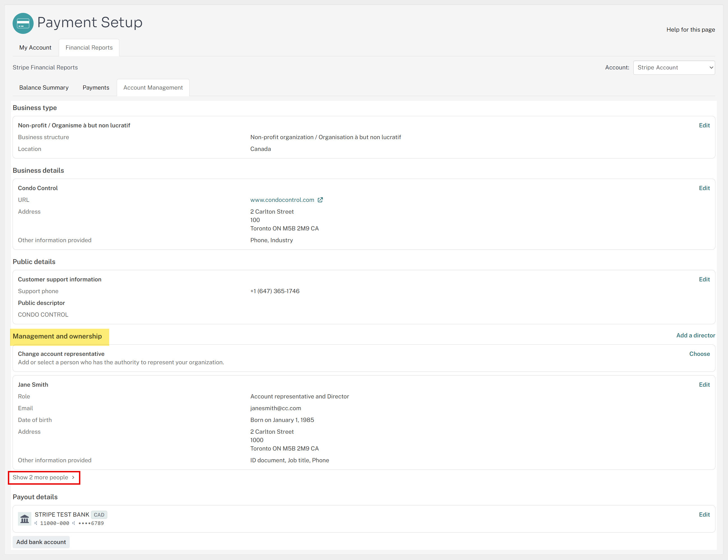Viewport: 728px width, 560px height.
Task: Edit Condo Control business details
Action: click(704, 188)
